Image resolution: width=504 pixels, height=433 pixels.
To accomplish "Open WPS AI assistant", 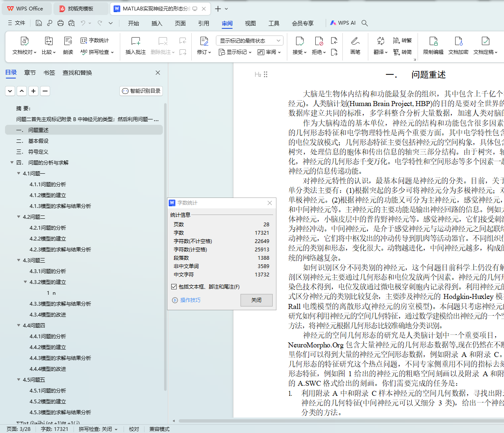I will [343, 23].
